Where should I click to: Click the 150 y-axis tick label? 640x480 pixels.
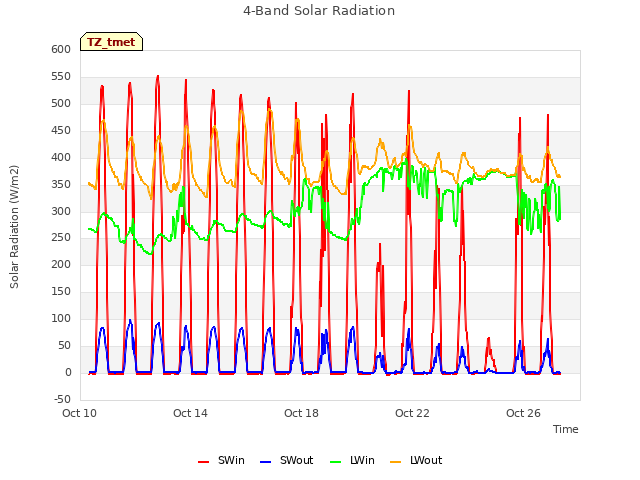tap(61, 291)
